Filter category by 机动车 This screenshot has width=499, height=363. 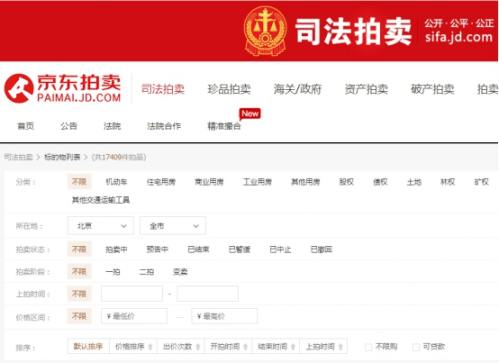(x=116, y=182)
